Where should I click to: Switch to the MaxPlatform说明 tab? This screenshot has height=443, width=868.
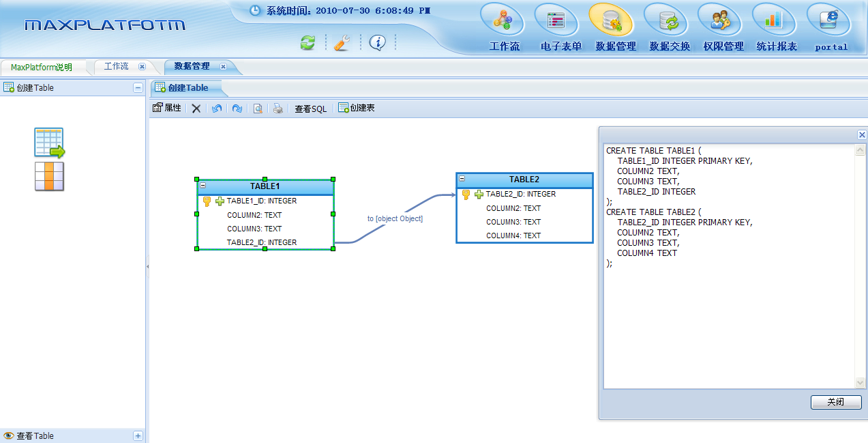tap(42, 67)
